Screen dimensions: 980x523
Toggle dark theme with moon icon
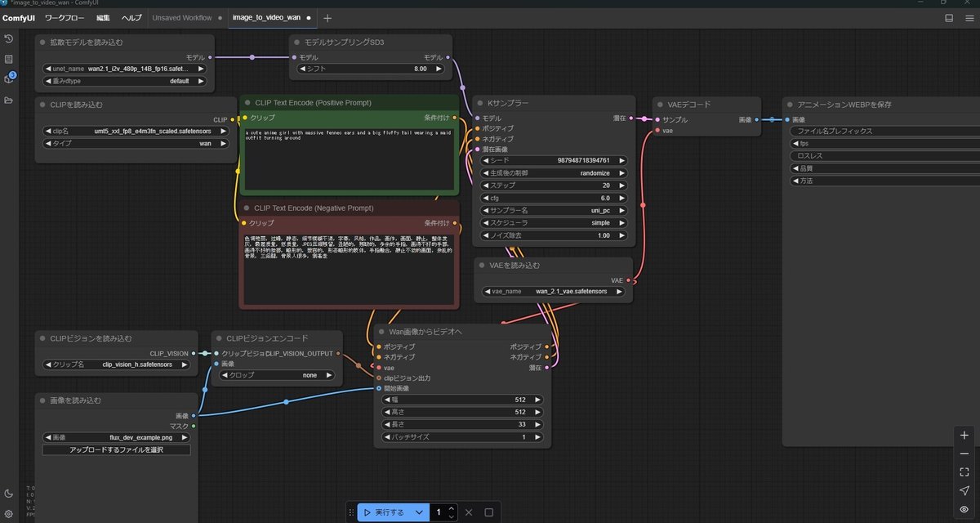9,494
